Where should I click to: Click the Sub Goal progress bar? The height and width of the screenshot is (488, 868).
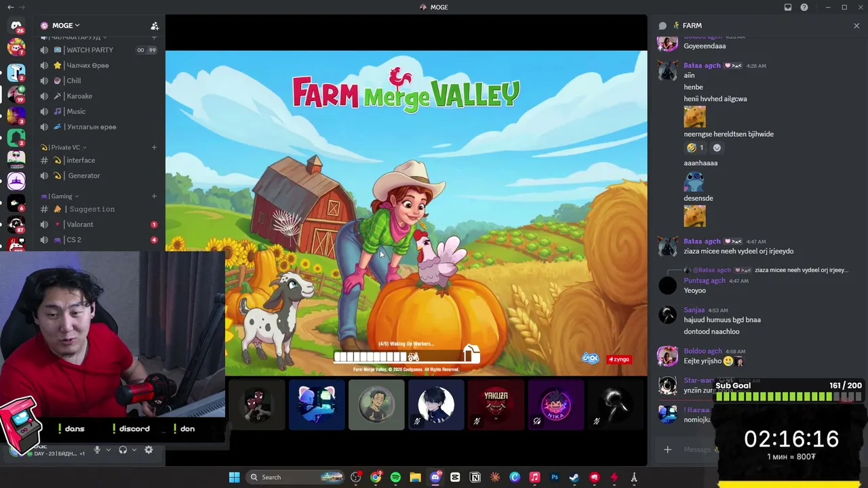789,396
